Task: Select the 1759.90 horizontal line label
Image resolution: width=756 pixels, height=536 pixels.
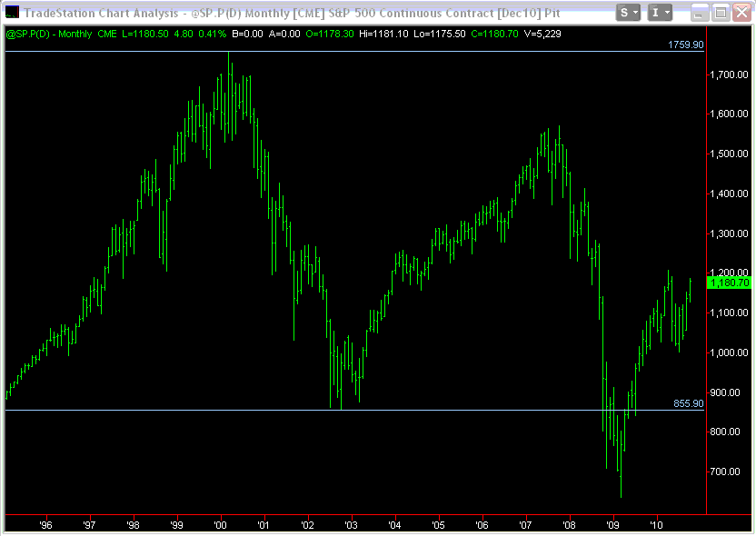Action: 686,45
